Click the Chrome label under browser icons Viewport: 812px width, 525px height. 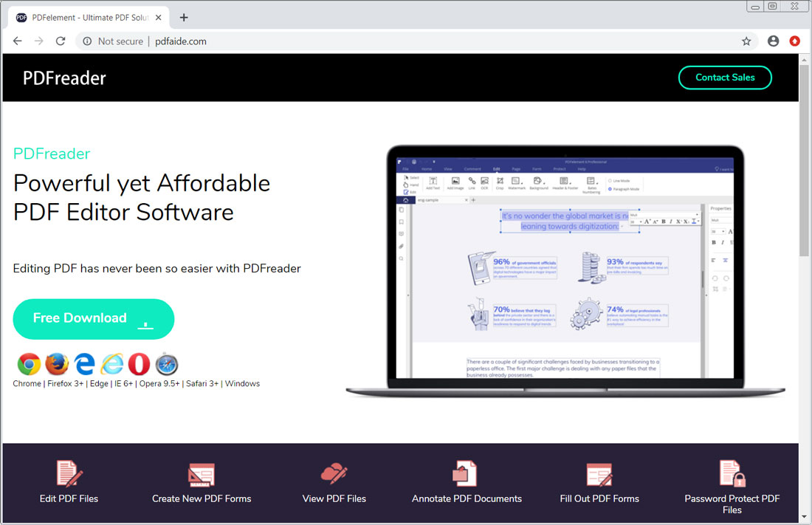point(27,383)
